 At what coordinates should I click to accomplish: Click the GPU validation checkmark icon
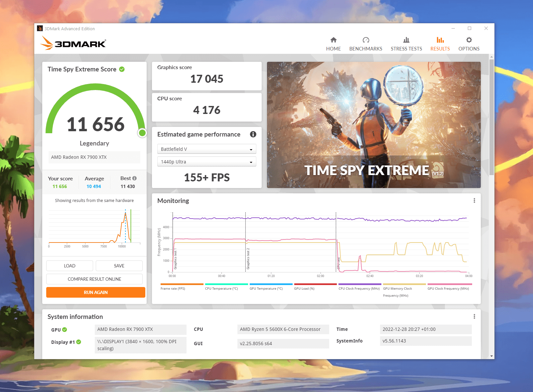(x=65, y=330)
